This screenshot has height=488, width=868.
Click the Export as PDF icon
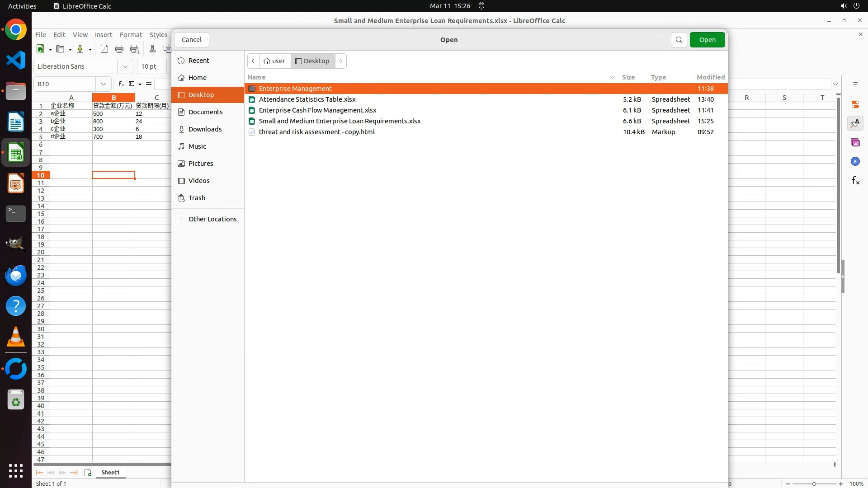(104, 49)
